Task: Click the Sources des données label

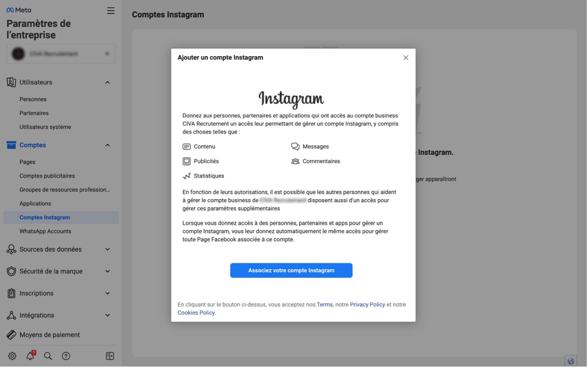Action: (51, 250)
